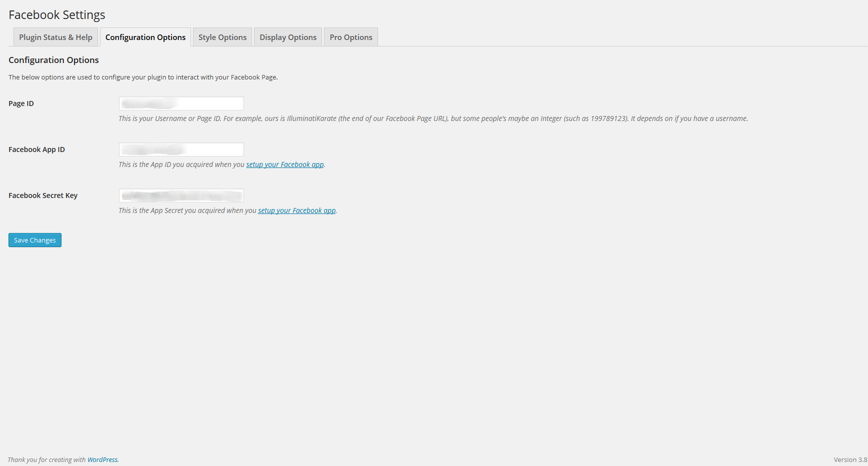Click the intro paragraph about plugin options
Viewport: 868px width, 466px height.
point(143,77)
